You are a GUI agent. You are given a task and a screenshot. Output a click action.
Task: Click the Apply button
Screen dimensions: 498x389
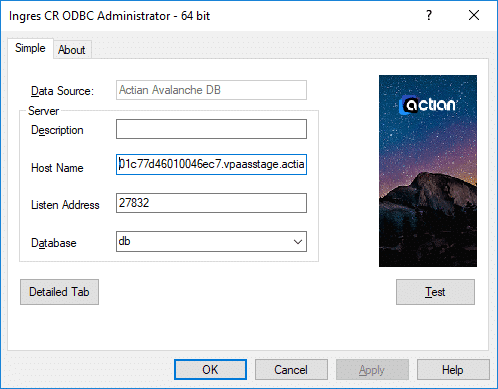click(372, 369)
